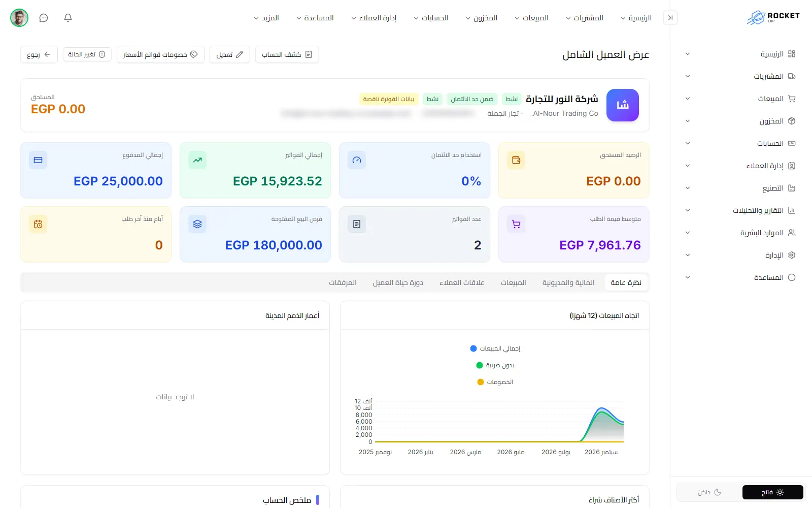Image resolution: width=812 pixels, height=508 pixels.
Task: Click the customer avatar tile شا
Action: 623,105
